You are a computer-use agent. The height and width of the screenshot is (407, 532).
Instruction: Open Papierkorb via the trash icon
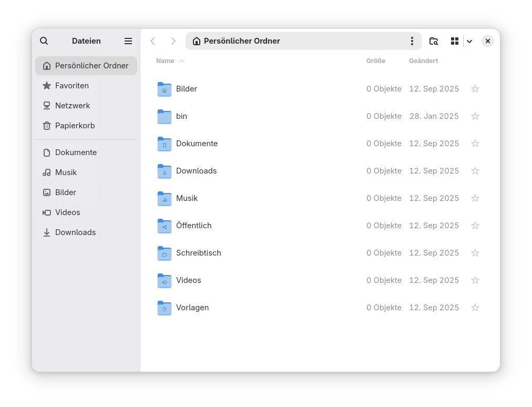tap(46, 126)
